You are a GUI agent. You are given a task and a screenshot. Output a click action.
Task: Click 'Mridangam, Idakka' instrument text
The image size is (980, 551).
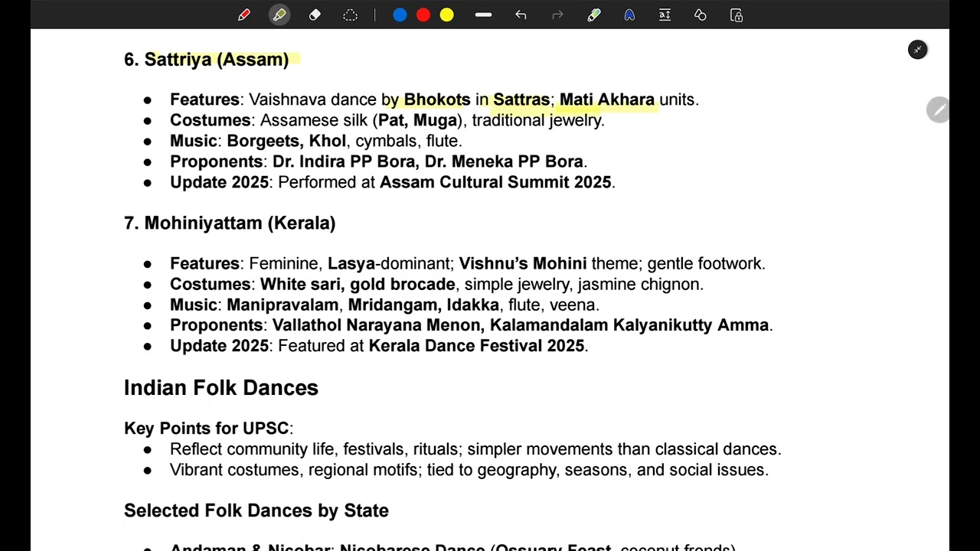coord(423,305)
